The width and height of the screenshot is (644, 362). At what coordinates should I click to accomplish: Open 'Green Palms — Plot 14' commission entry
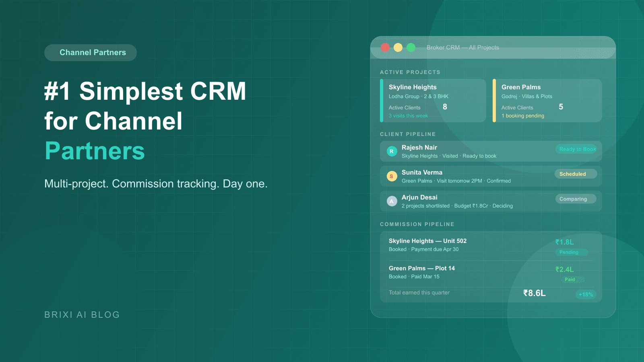[422, 268]
